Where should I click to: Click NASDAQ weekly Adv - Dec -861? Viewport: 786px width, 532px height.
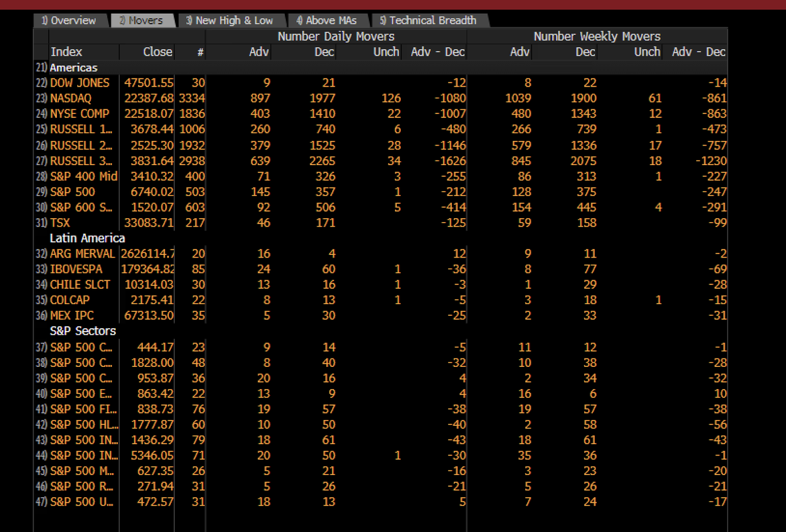point(714,98)
